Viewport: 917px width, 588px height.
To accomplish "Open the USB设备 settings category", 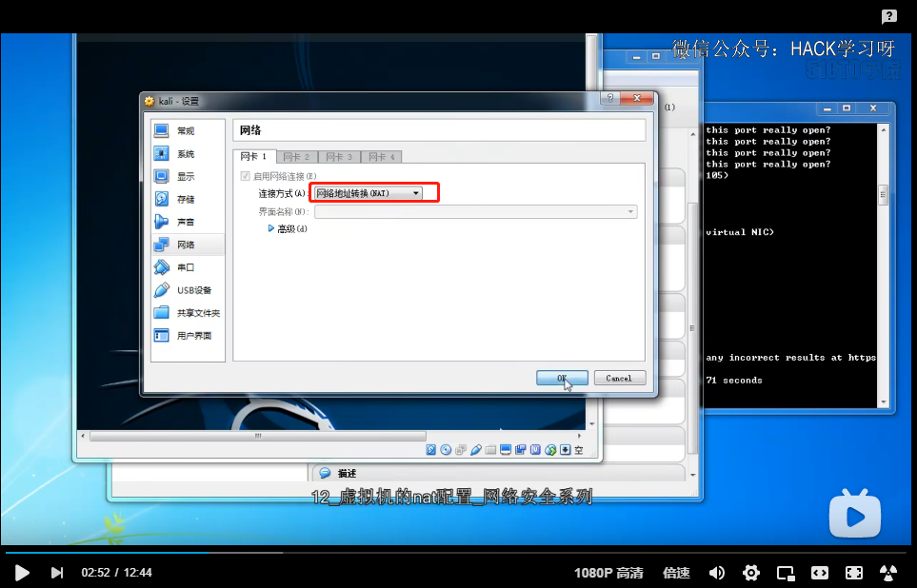I will point(188,290).
